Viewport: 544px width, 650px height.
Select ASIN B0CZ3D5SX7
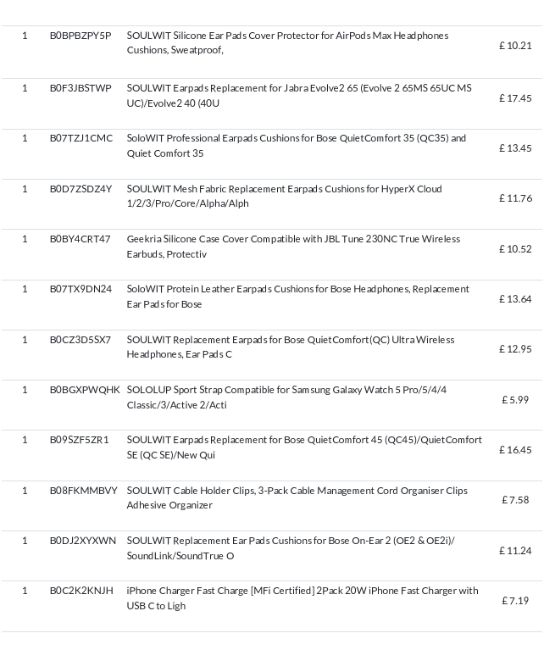pos(80,340)
